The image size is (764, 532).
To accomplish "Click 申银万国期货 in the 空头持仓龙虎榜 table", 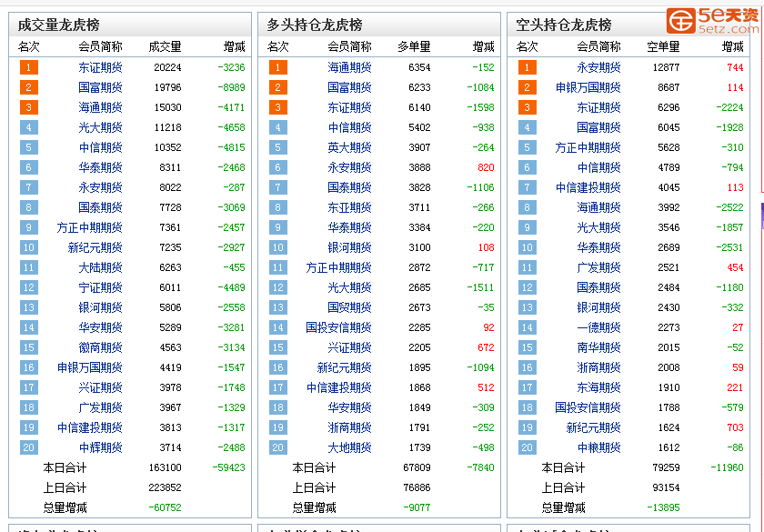I will [588, 87].
